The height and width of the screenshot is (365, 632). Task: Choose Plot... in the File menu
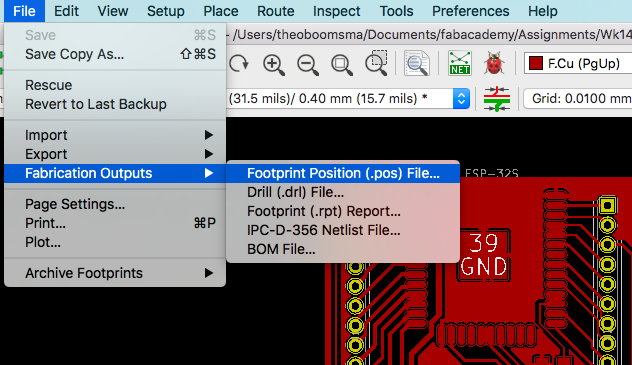[115, 242]
